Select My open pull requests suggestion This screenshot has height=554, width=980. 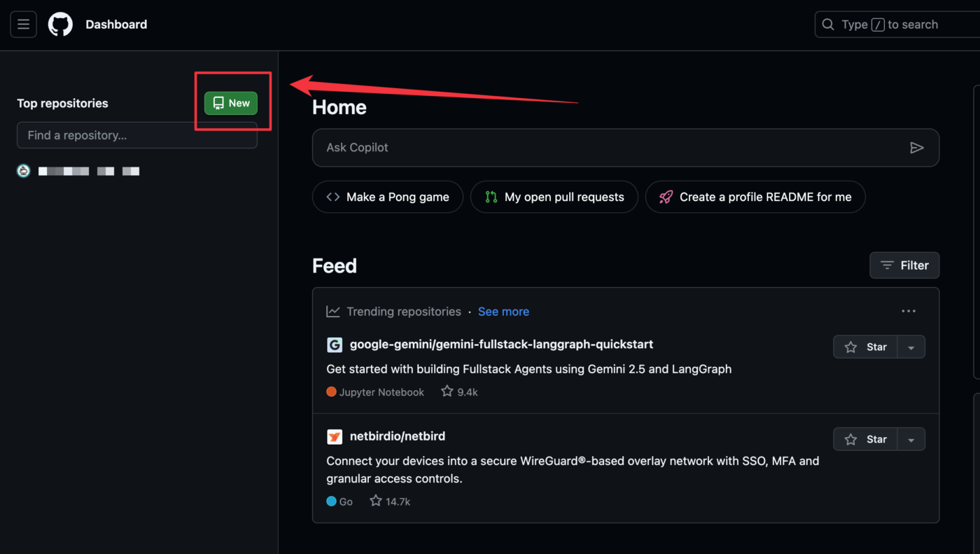click(554, 197)
